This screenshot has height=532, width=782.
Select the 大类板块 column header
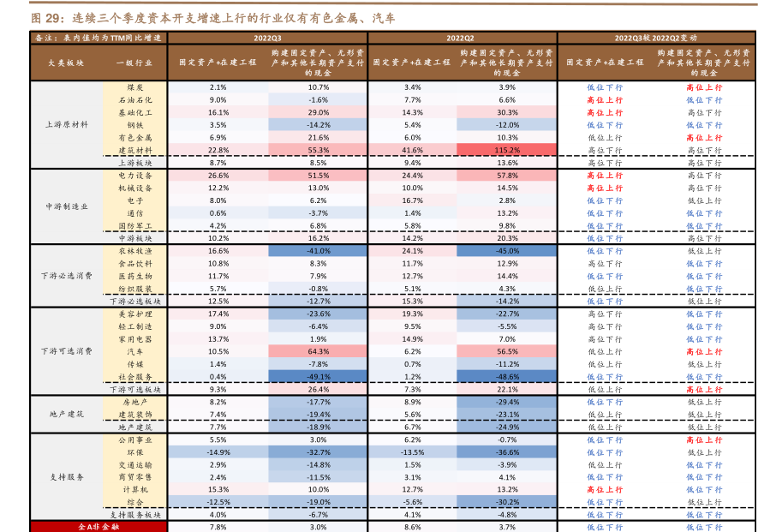click(66, 63)
